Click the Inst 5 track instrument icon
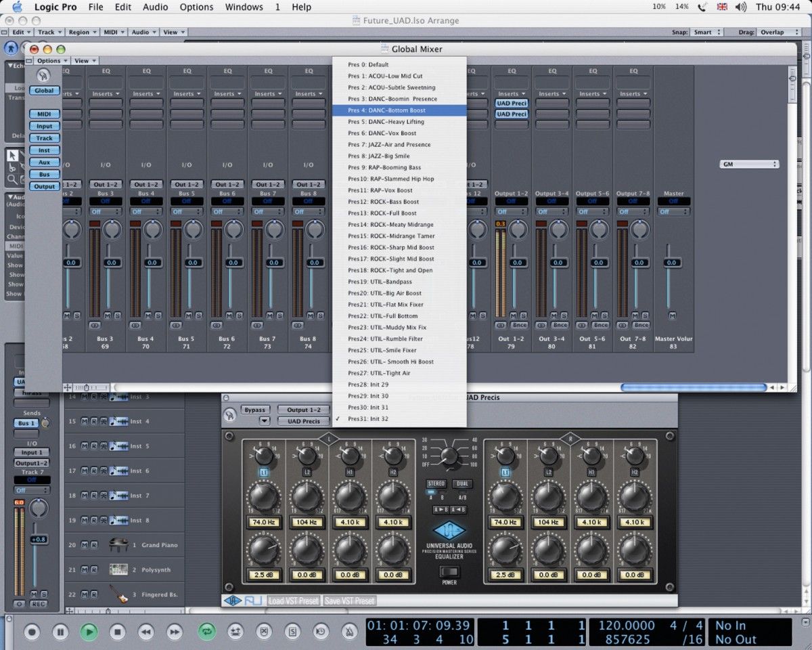Viewport: 812px width, 650px height. click(x=118, y=446)
